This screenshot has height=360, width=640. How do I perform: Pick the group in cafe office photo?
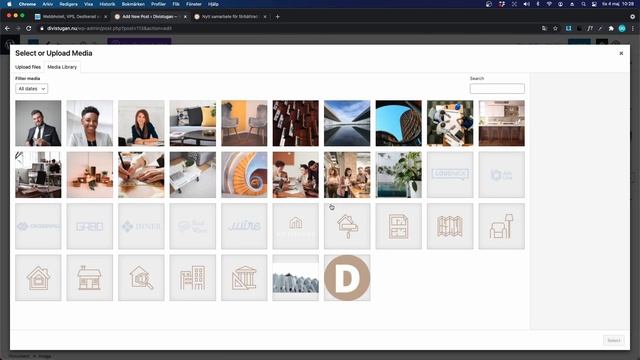347,175
